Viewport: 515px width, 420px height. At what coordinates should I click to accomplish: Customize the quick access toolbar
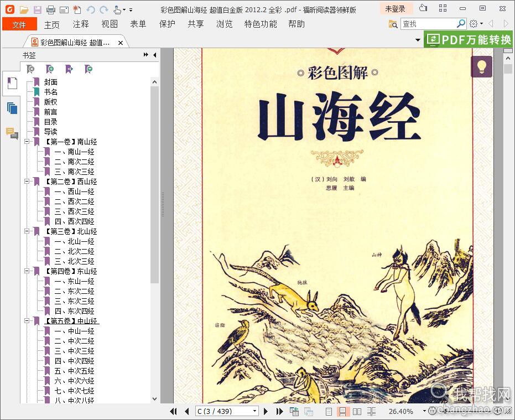click(131, 10)
